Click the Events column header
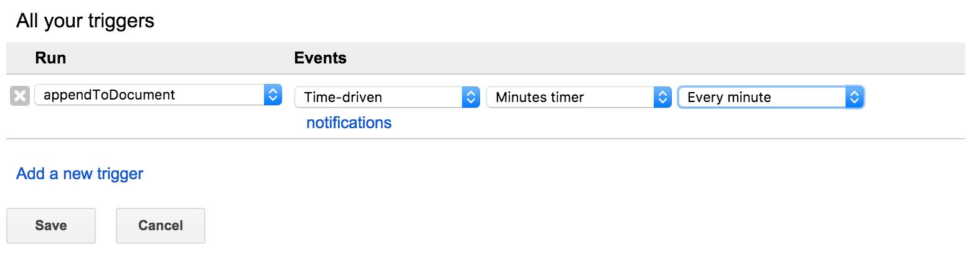This screenshot has width=980, height=265. coord(320,58)
